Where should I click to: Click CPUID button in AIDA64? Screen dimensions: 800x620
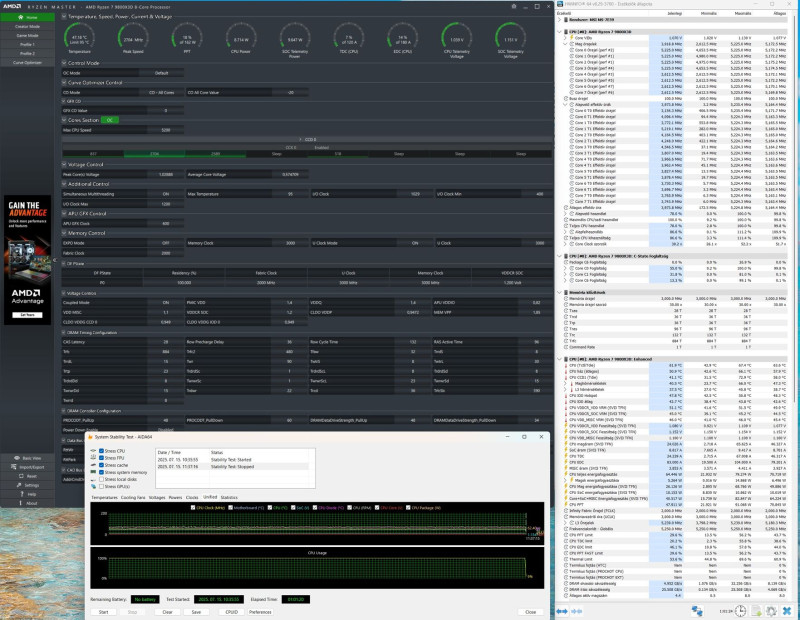231,612
